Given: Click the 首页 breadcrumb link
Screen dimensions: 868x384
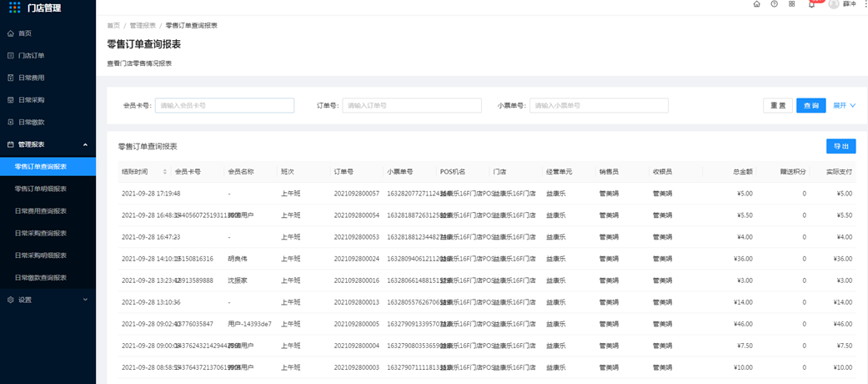Looking at the screenshot, I should pyautogui.click(x=113, y=26).
